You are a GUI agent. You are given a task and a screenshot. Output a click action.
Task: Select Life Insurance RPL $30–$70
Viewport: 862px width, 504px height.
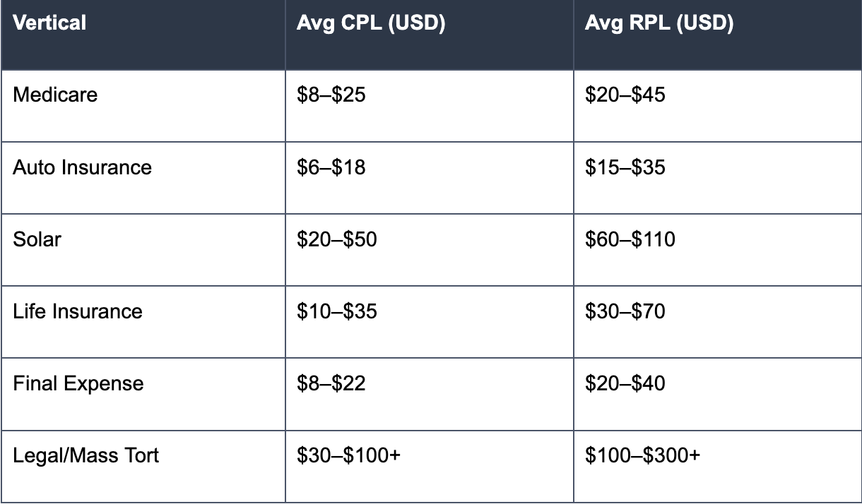tap(625, 311)
